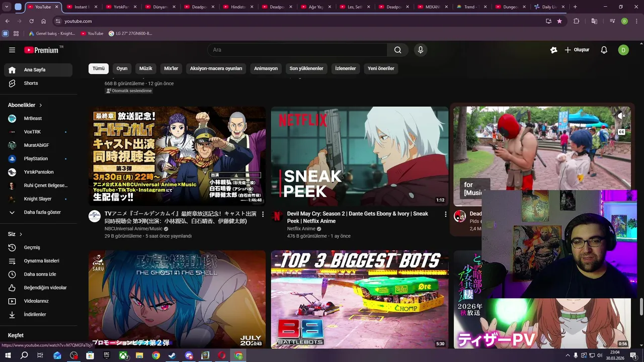
Task: Unmute the Deadpool preview video
Action: 621,116
